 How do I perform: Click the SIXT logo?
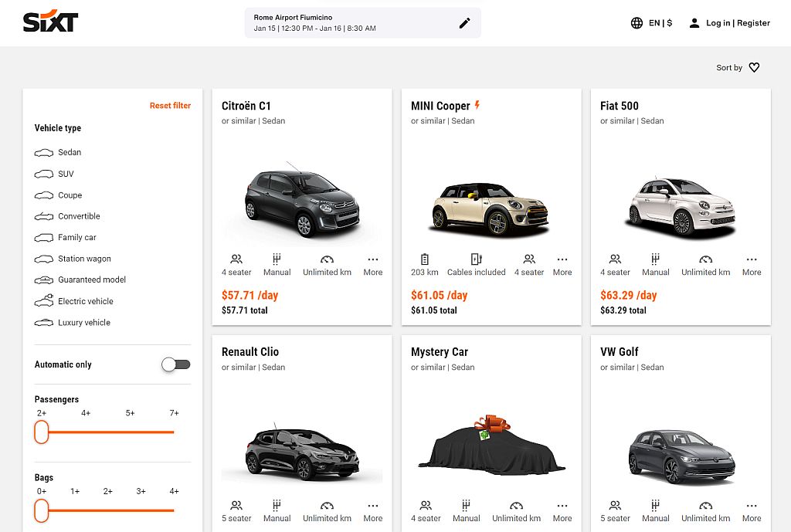click(50, 21)
